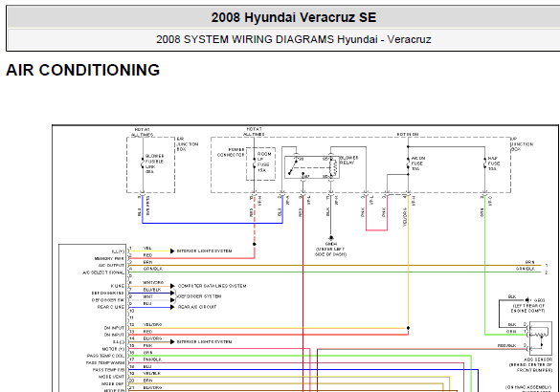Click the "(UNDER LEFT SIDE OF DASH)" note
560x392 pixels.
click(330, 251)
